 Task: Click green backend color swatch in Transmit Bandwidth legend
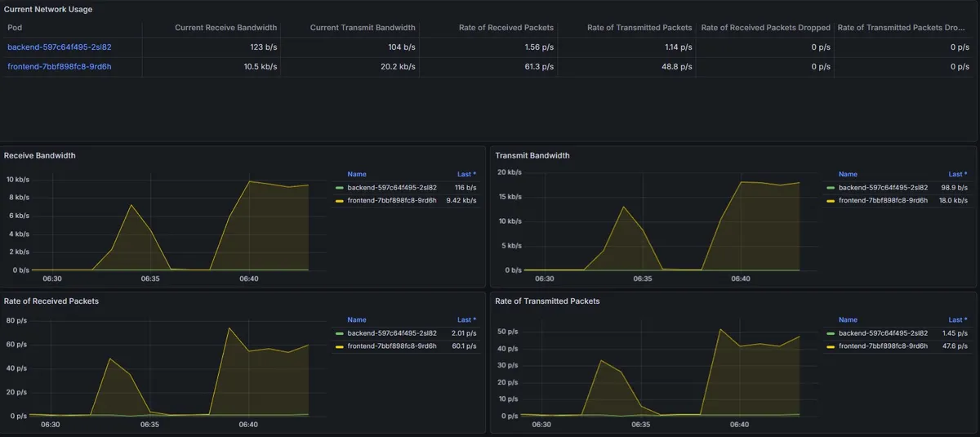(x=831, y=188)
